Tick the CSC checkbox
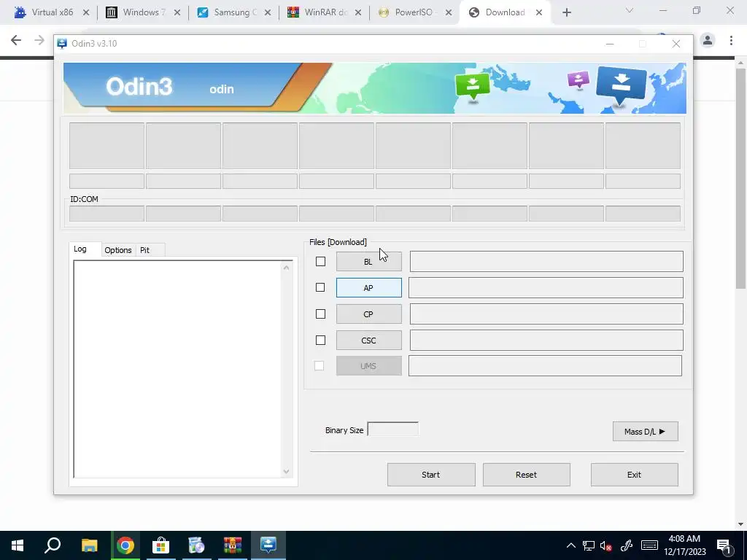Viewport: 747px width, 560px height. point(321,340)
